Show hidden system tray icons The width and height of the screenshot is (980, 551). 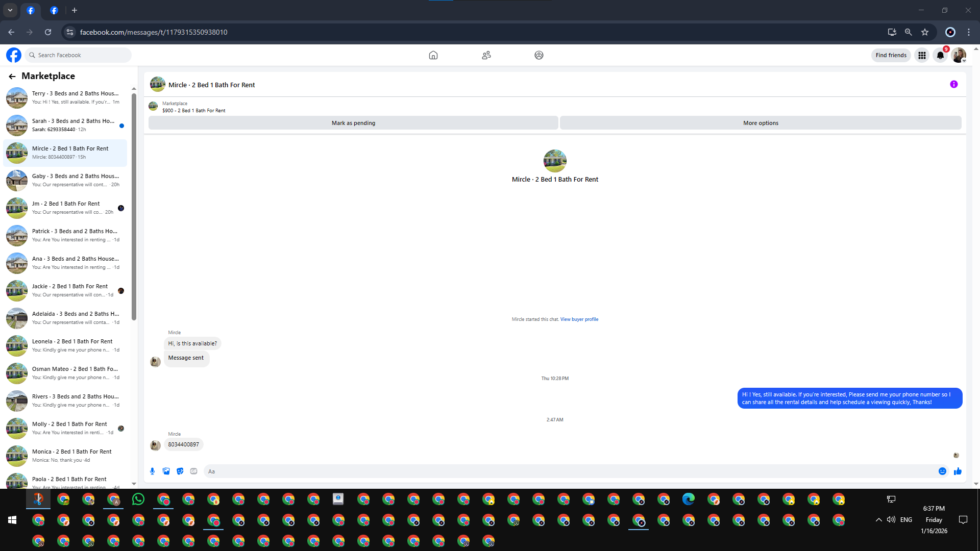pyautogui.click(x=878, y=520)
